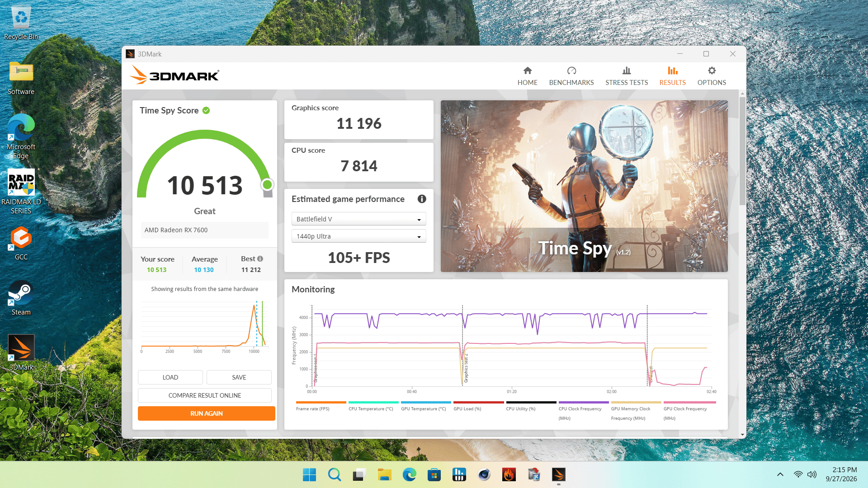Toggle Frame rate (FPS) legend series
868x488 pixels.
pos(321,406)
